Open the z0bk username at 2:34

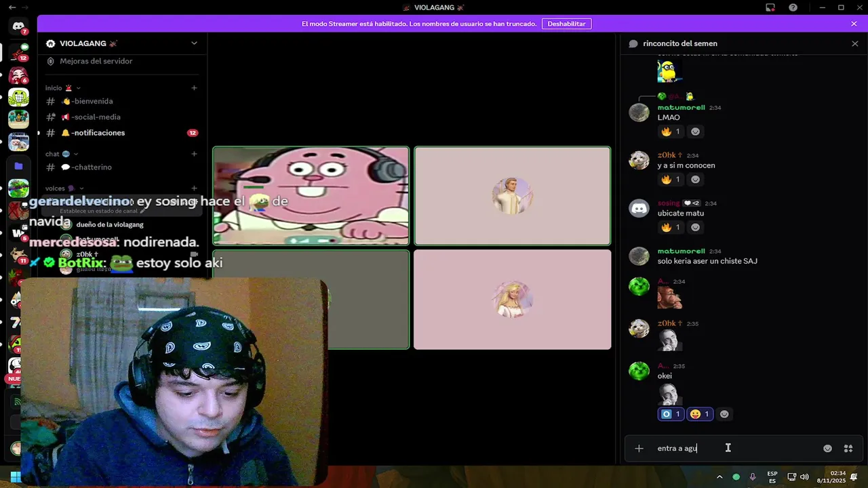click(670, 155)
